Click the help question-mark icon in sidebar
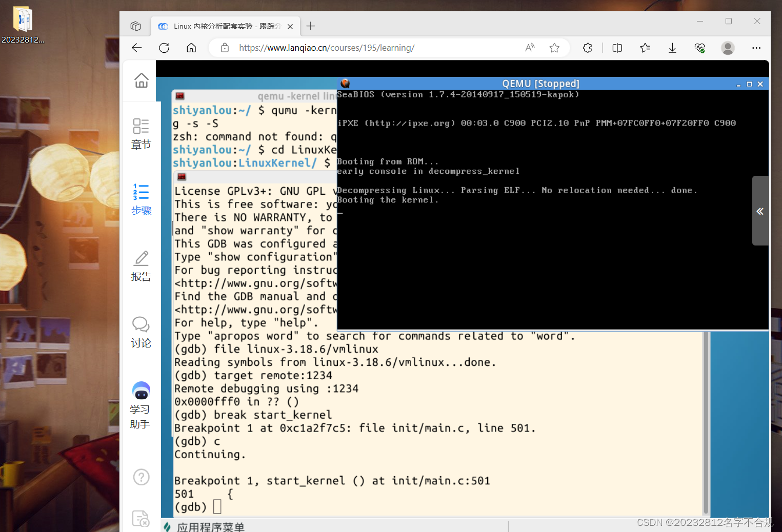The width and height of the screenshot is (782, 532). 141,477
